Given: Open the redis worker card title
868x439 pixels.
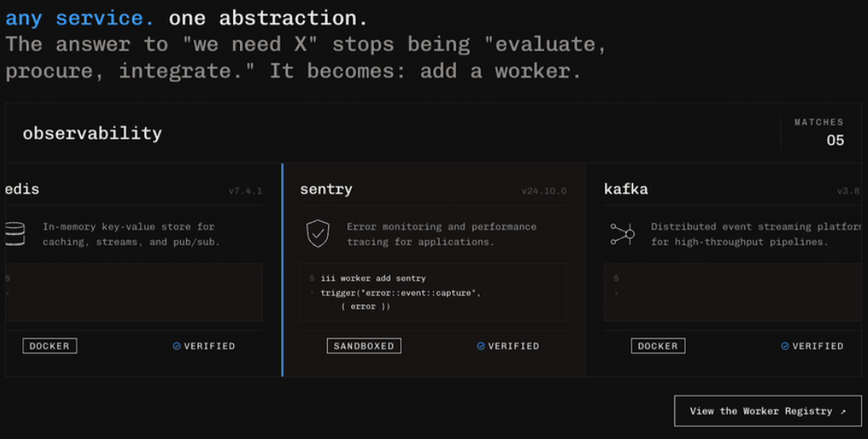Looking at the screenshot, I should [x=22, y=189].
